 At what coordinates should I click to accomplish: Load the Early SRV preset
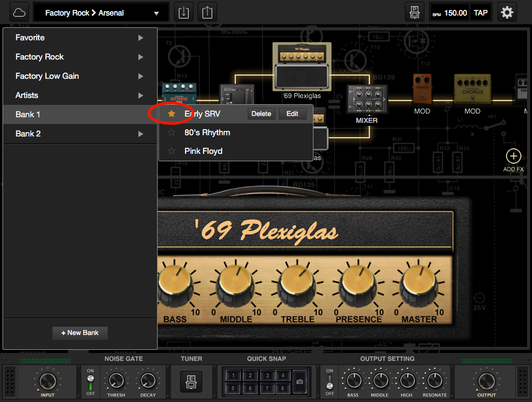[202, 114]
